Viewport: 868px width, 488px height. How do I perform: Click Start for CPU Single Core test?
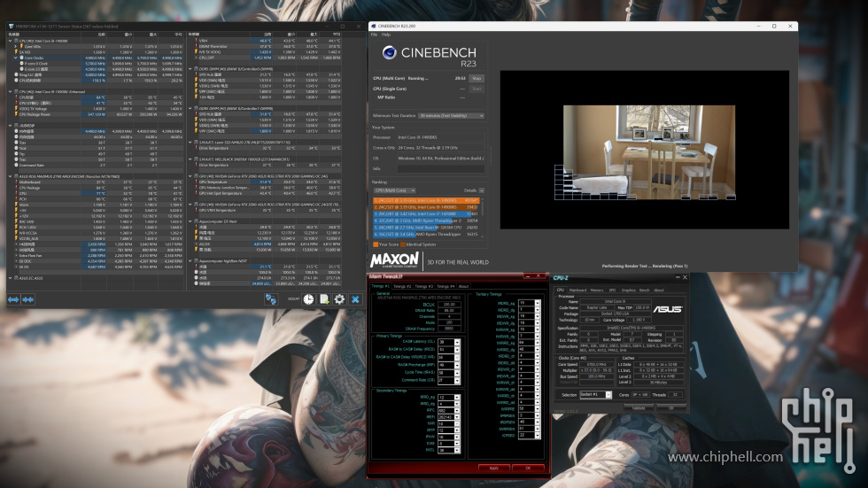pos(477,89)
